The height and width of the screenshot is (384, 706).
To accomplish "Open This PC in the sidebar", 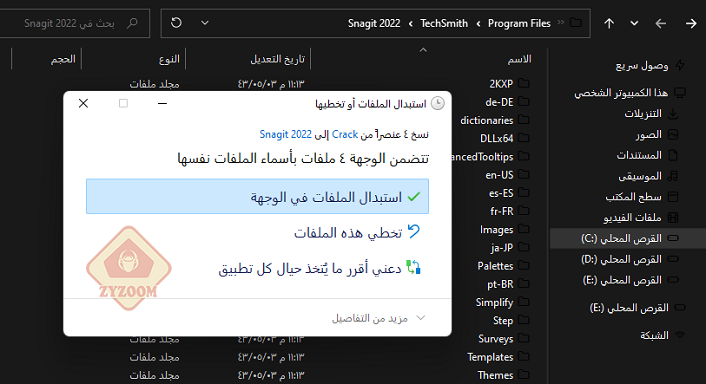I will [x=621, y=93].
